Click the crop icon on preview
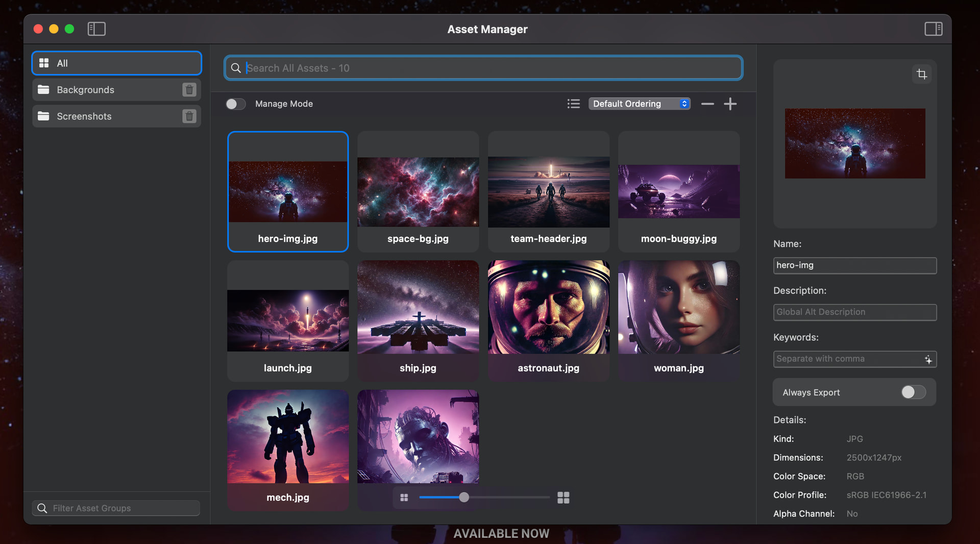This screenshot has width=980, height=544. [x=921, y=75]
